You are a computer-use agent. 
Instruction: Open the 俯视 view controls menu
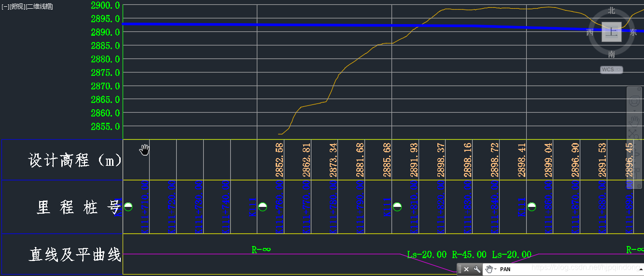coord(17,7)
